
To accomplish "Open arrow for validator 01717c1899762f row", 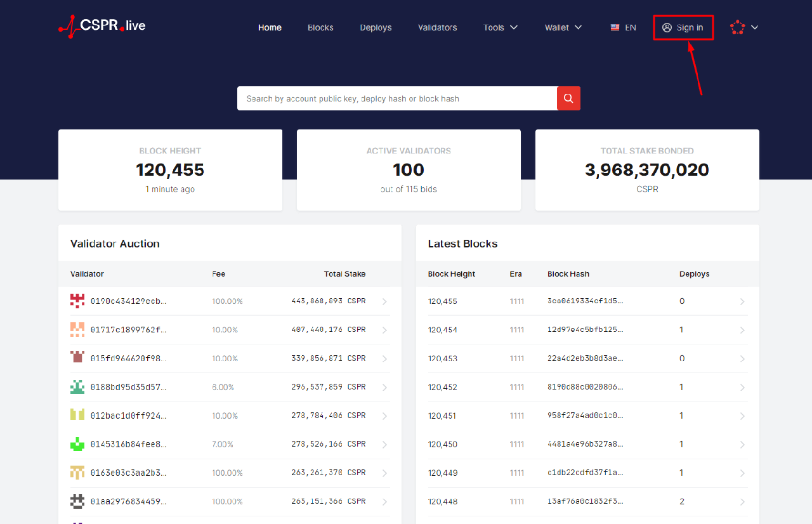I will (384, 330).
